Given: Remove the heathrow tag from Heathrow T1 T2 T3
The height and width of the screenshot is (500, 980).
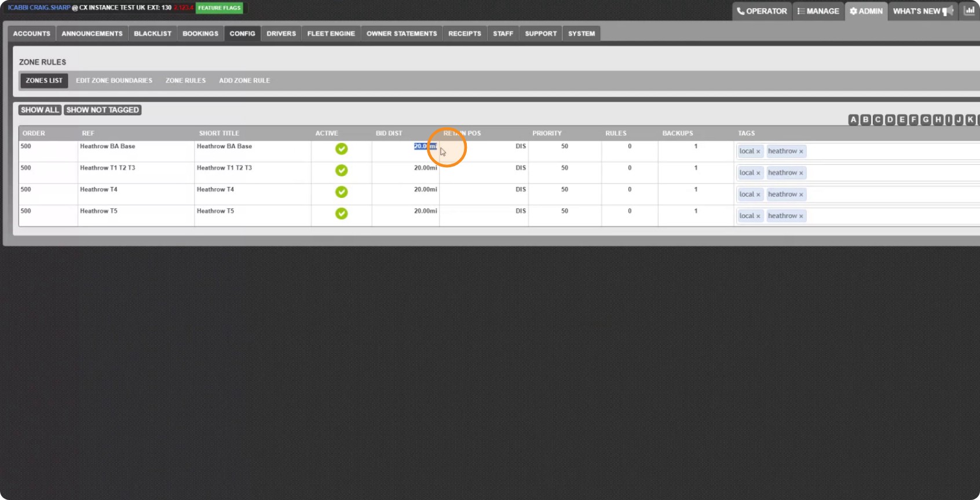Looking at the screenshot, I should click(801, 173).
